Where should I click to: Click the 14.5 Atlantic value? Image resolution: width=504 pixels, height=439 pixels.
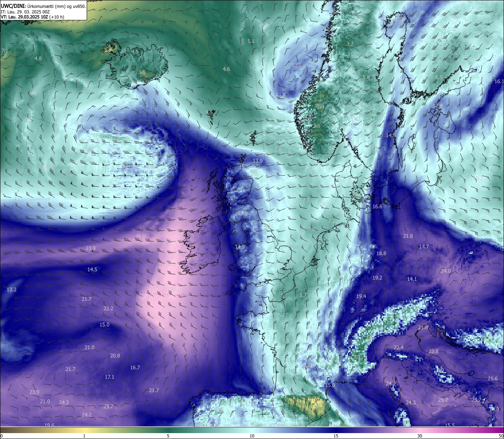92,270
